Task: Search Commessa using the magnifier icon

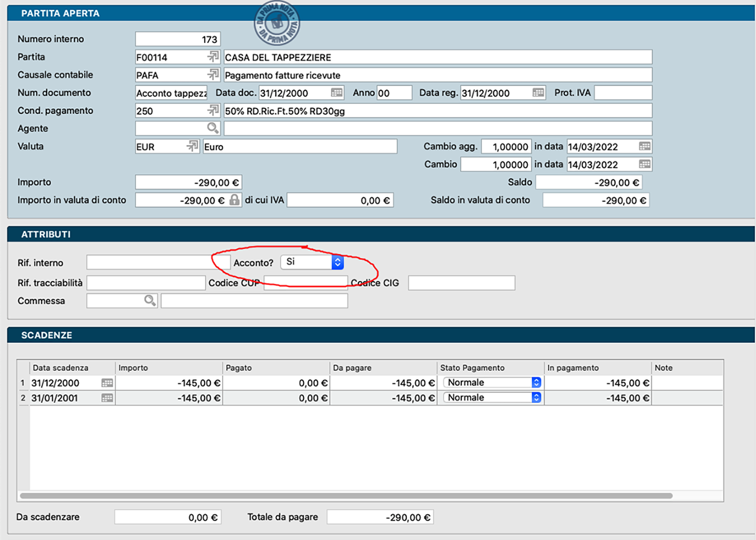Action: (x=150, y=301)
